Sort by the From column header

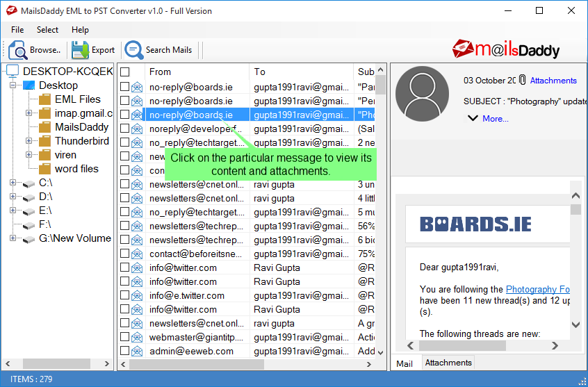pos(197,72)
